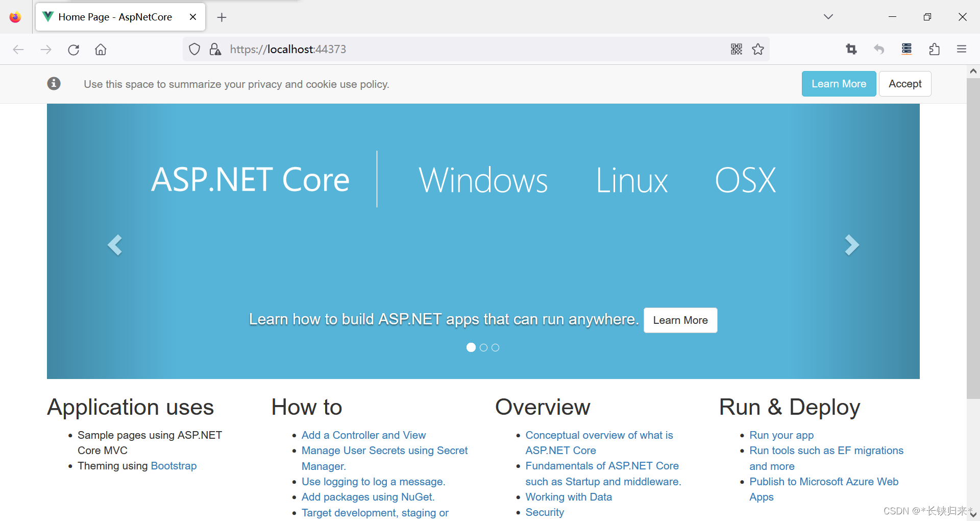This screenshot has width=980, height=521.
Task: Click the Firefox logo icon
Action: (15, 17)
